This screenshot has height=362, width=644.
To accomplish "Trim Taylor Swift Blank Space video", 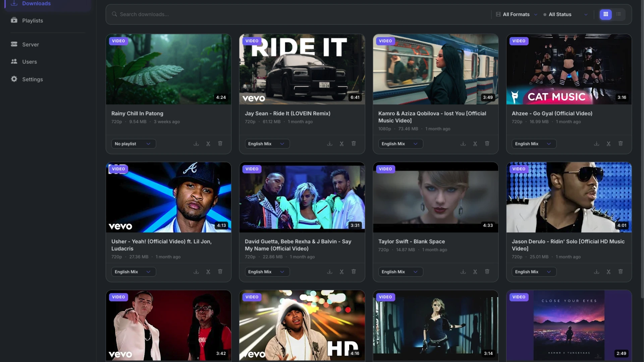I will click(x=475, y=272).
